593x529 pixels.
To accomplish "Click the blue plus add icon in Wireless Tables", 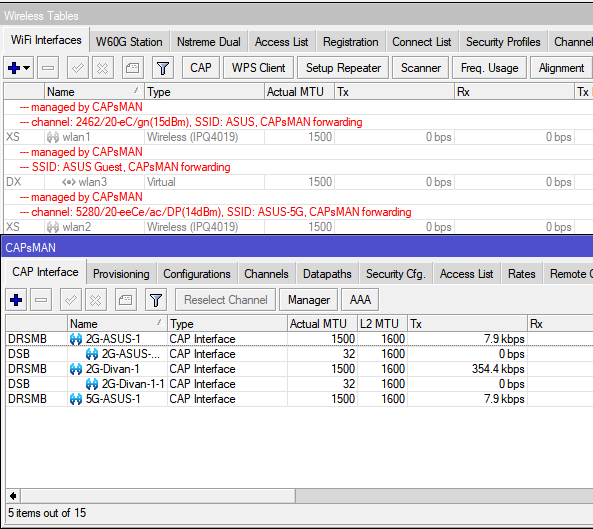I will click(x=14, y=68).
